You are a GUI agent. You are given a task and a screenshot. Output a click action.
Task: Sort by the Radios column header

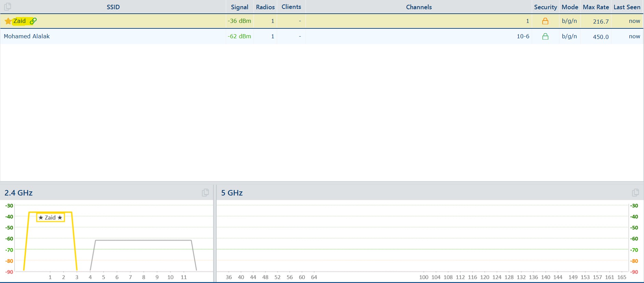point(265,7)
